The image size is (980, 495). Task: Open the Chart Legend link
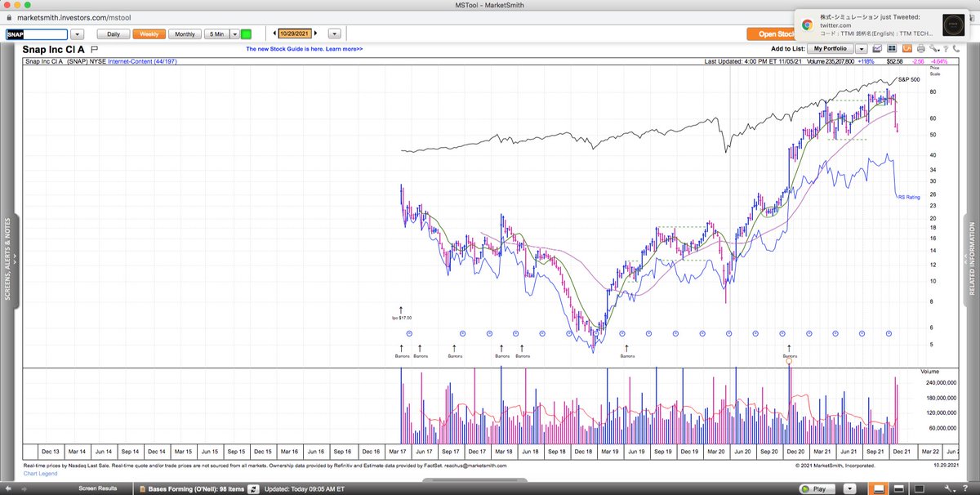(41, 473)
